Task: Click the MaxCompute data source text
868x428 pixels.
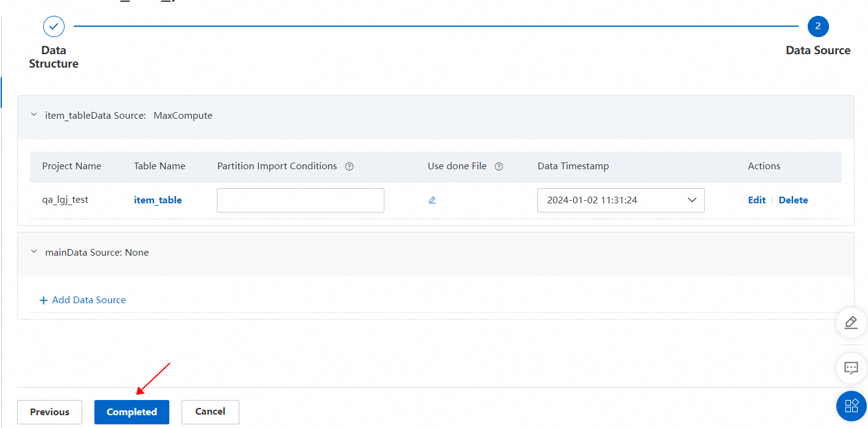Action: pos(183,115)
